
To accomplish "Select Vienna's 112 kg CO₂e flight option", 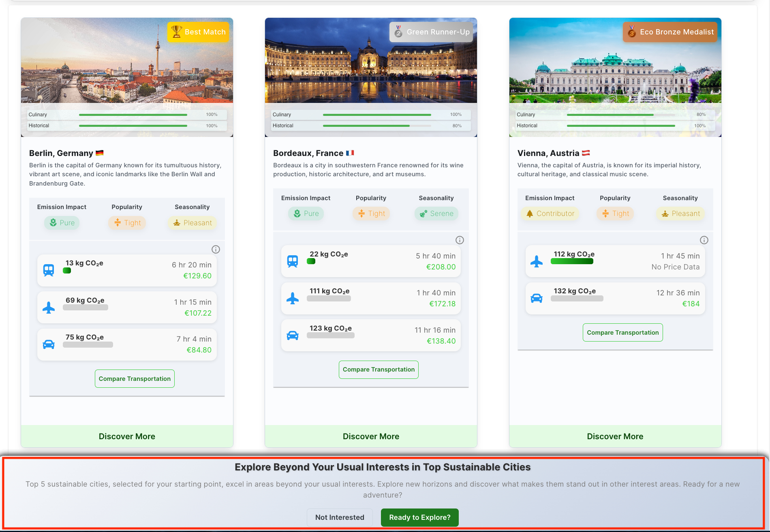I will click(x=615, y=261).
